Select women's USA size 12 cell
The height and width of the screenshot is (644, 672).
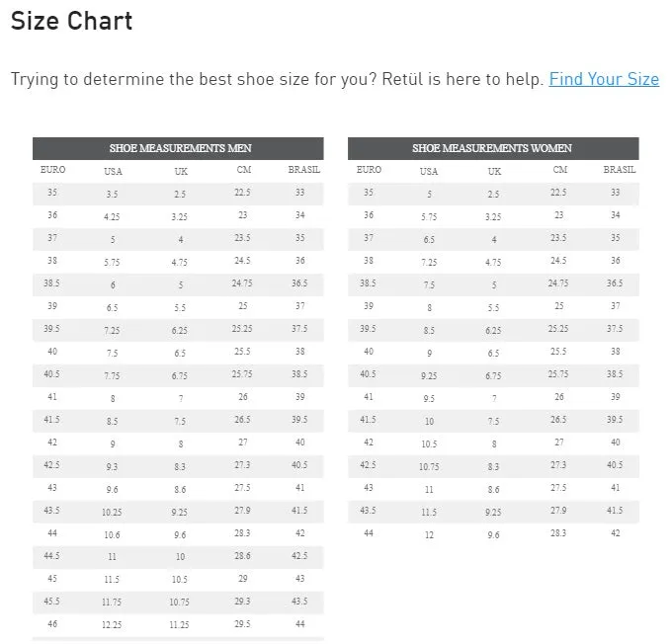click(x=429, y=534)
